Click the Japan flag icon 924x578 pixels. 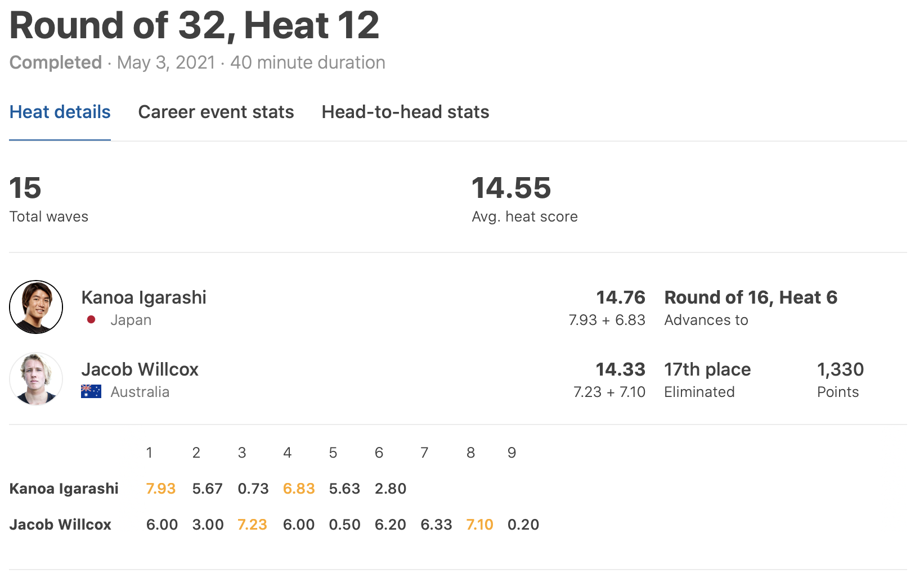[x=91, y=320]
